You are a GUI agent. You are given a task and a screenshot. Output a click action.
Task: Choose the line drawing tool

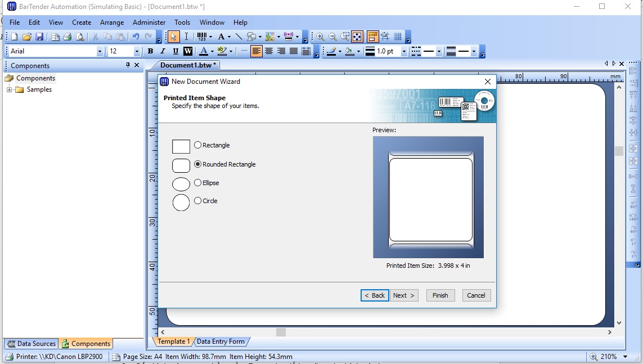point(239,37)
